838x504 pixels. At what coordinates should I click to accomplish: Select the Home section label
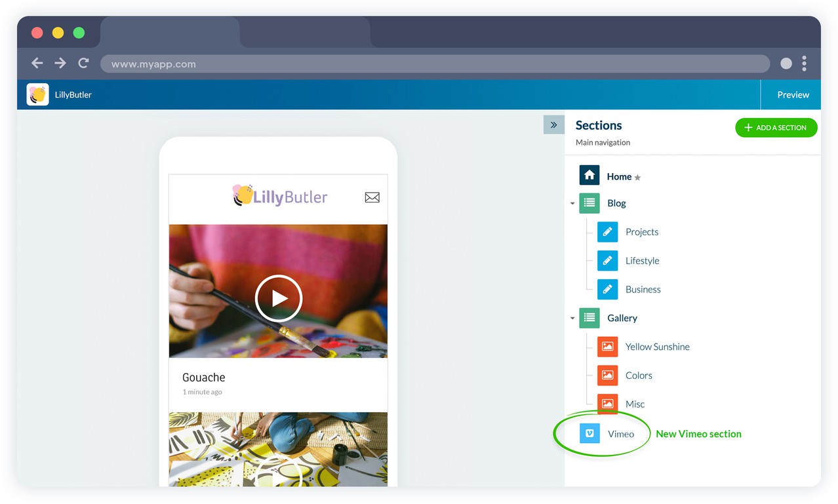coord(619,176)
